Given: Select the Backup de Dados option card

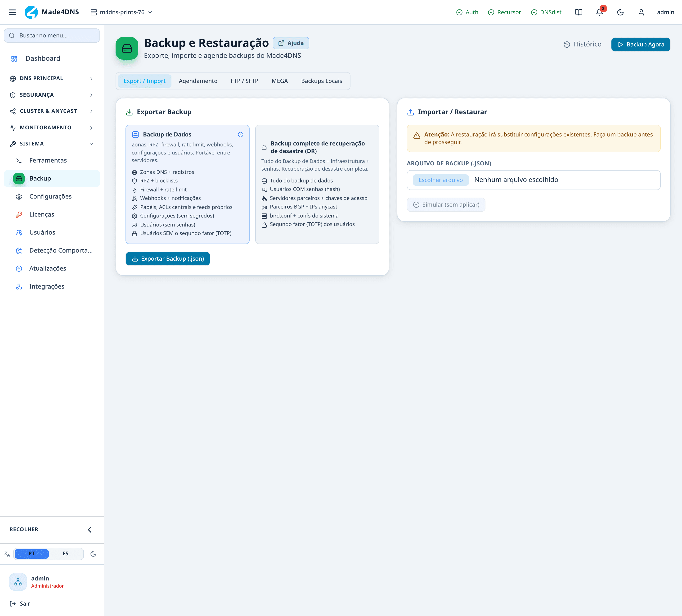Looking at the screenshot, I should [x=187, y=184].
